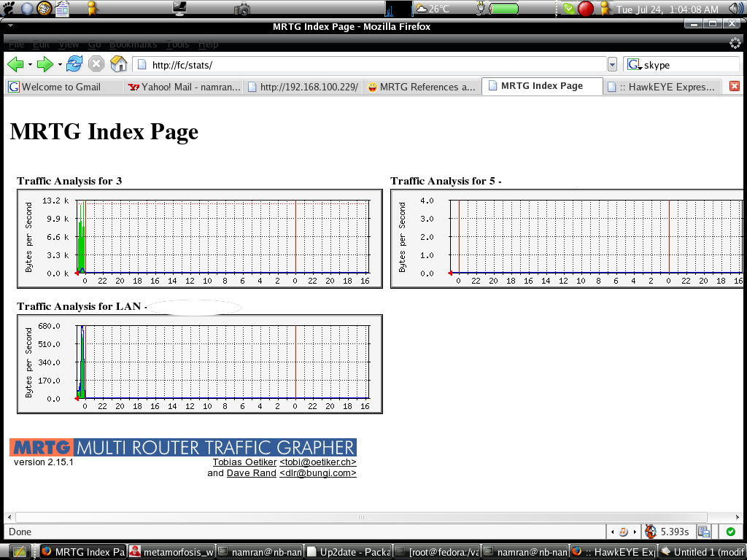Follow the Dave Rand link
Image resolution: width=747 pixels, height=560 pixels.
click(x=251, y=473)
